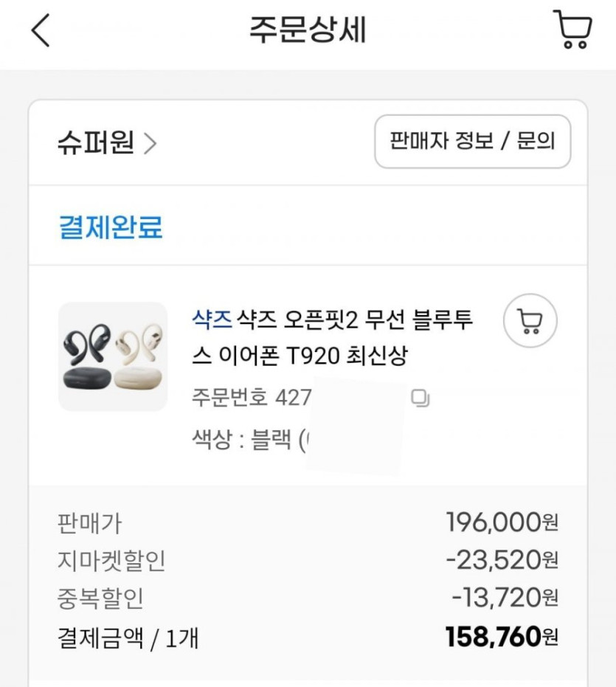The width and height of the screenshot is (616, 687).
Task: Tap the 주문상세 page title
Action: click(308, 31)
